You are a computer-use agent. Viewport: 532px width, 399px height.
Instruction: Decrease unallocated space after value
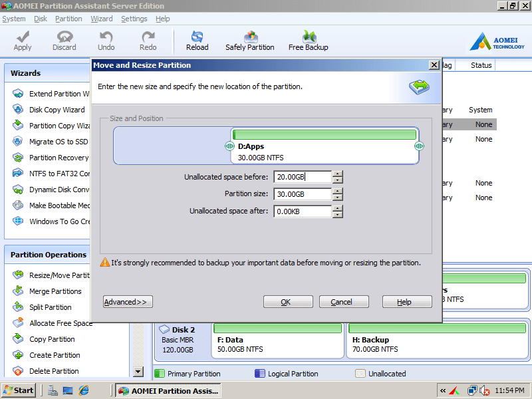coord(338,214)
